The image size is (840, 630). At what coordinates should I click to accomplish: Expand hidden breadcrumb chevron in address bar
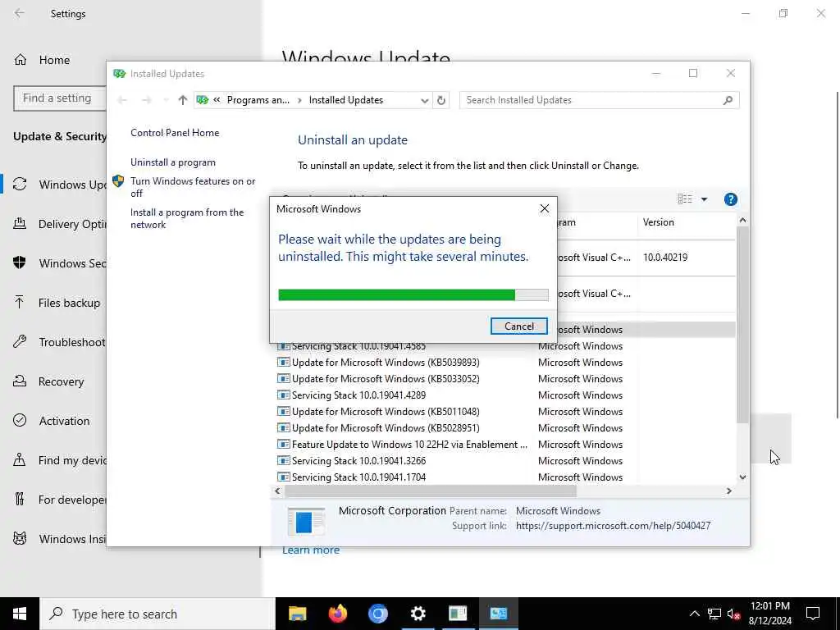pos(217,100)
